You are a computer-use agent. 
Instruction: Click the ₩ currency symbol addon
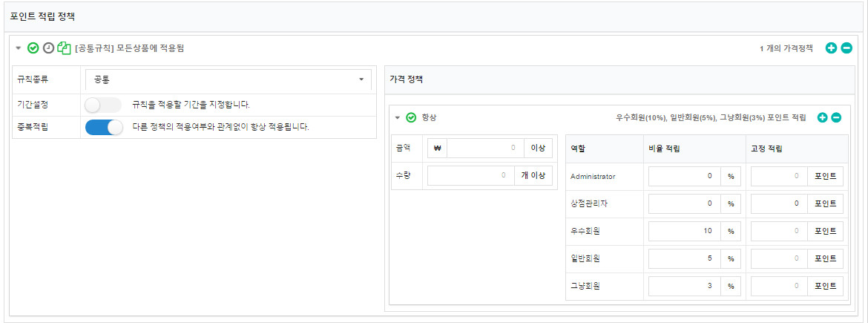437,148
